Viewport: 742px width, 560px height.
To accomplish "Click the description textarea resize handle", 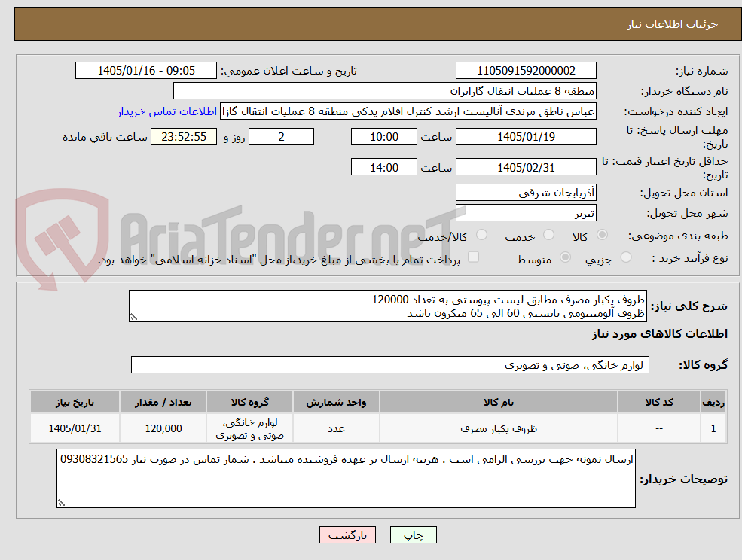I will [133, 318].
